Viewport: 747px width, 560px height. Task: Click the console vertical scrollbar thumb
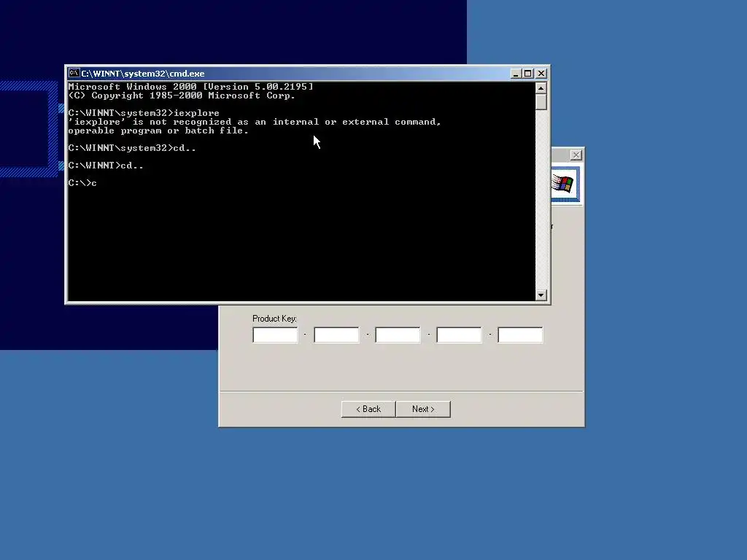(541, 102)
